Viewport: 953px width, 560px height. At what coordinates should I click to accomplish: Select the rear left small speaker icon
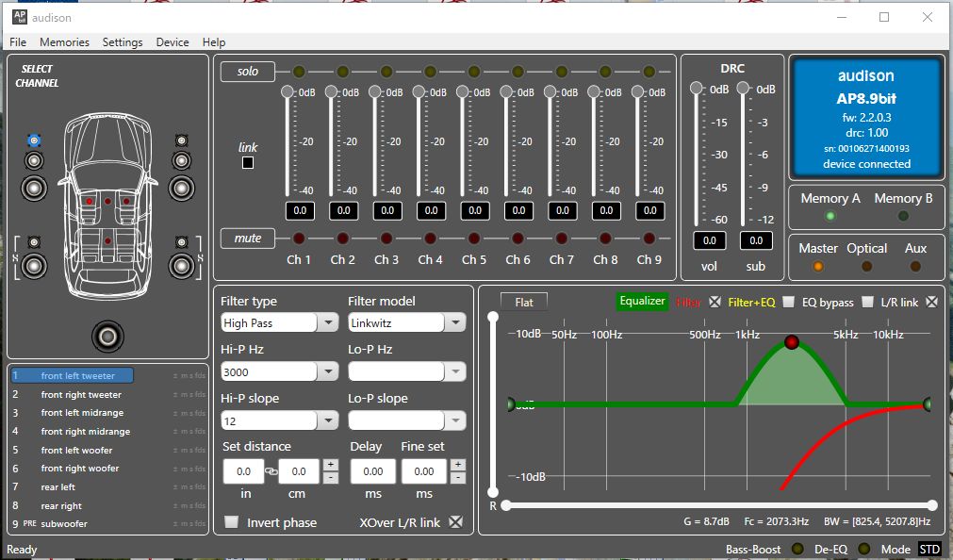click(x=34, y=242)
